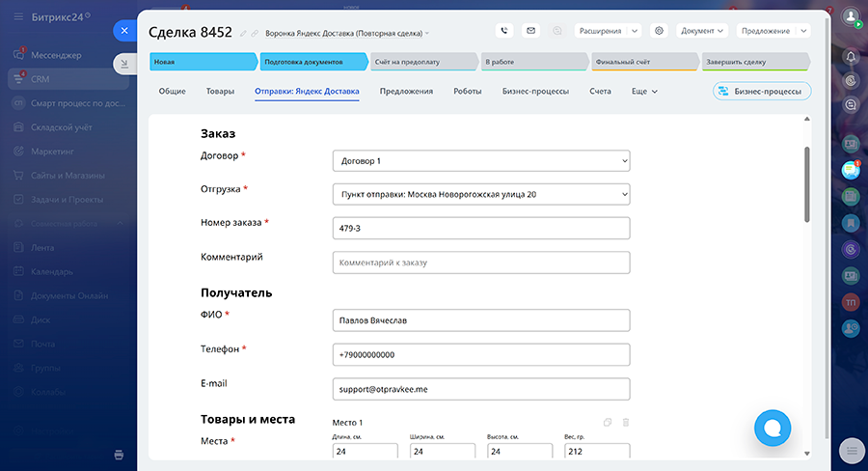Expand arrow next to Расширения
Screen dimensions: 868x471
click(635, 31)
